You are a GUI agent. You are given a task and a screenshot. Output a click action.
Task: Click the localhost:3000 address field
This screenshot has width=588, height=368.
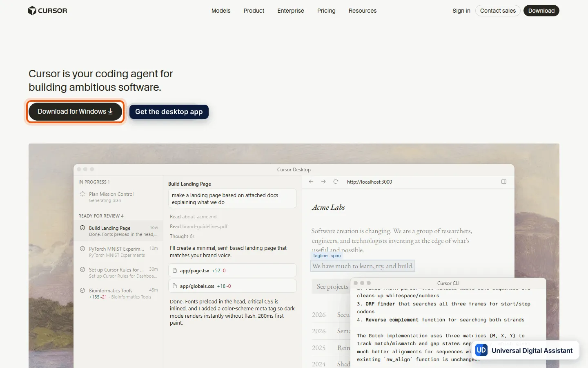point(370,182)
